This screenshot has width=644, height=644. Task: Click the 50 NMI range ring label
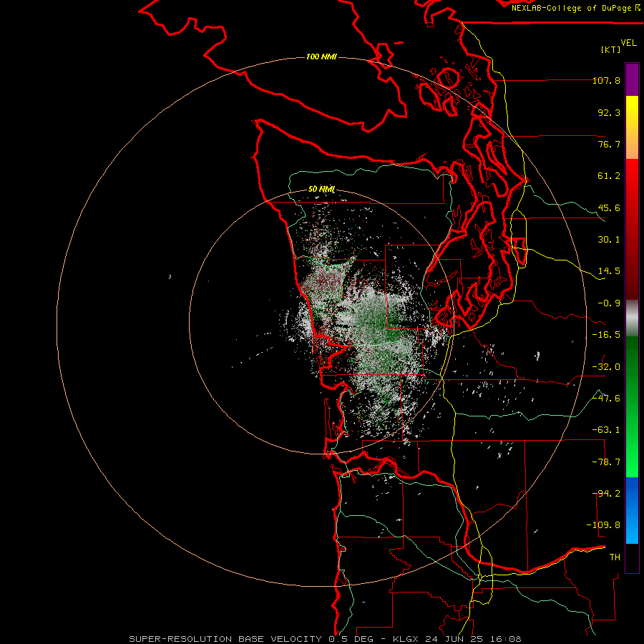321,190
